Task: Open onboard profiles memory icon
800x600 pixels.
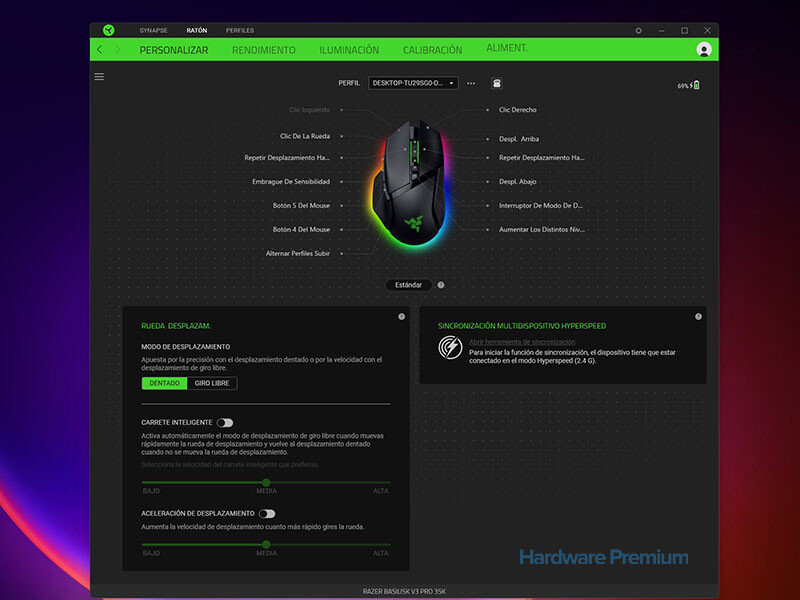Action: point(496,83)
